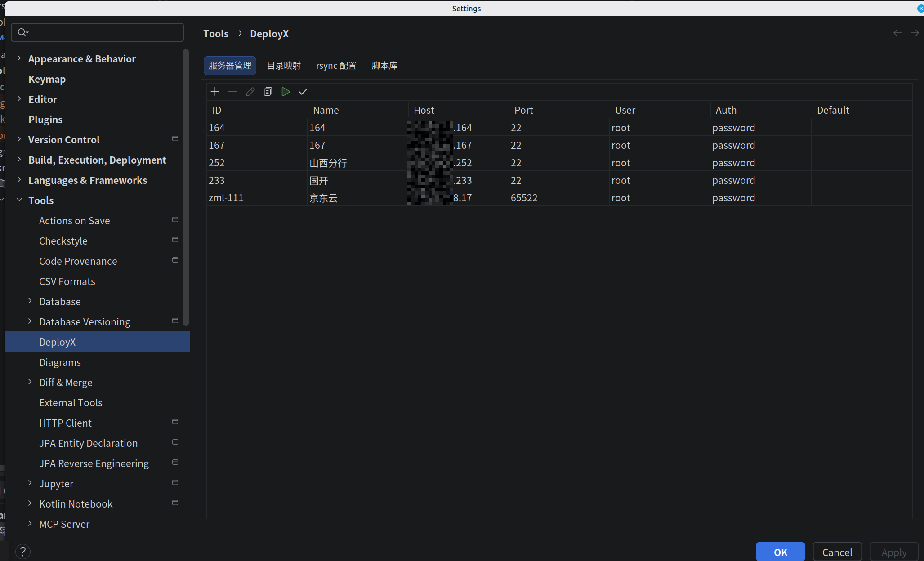Click project-level icon beside Kotlin Notebook

coord(175,503)
